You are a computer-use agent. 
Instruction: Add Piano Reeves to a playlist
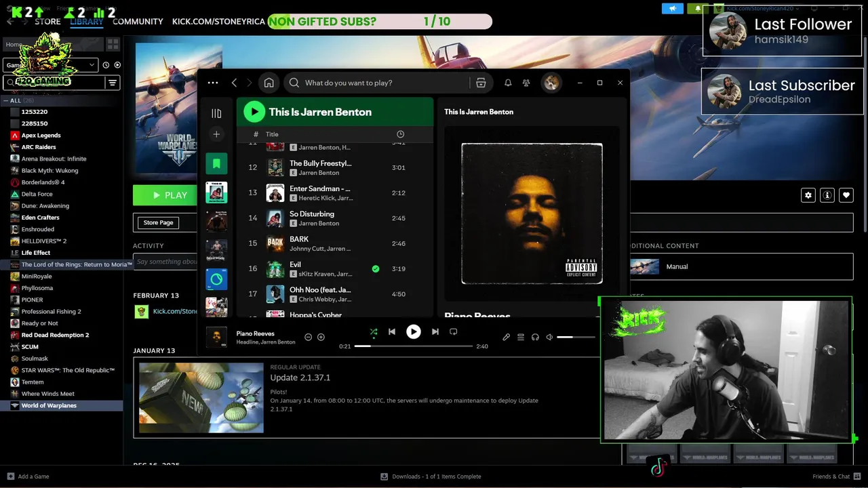[321, 337]
